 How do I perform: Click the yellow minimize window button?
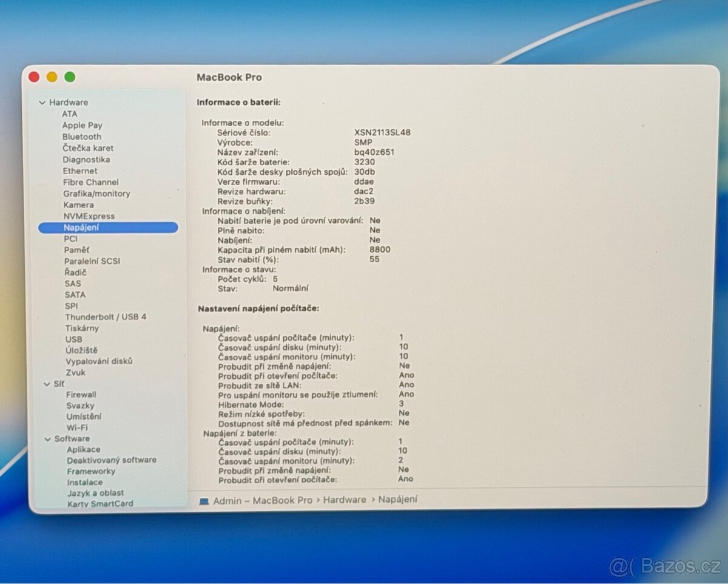(x=52, y=77)
